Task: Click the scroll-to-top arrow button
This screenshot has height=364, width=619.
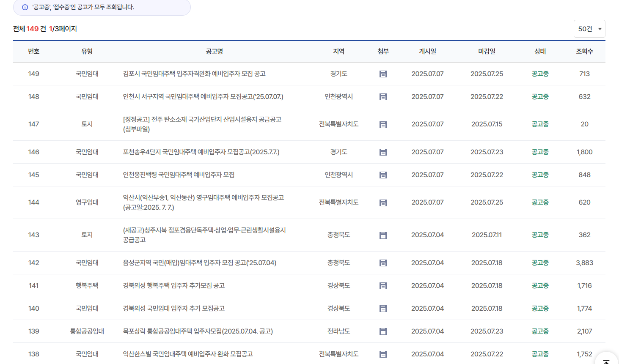Action: pos(606,359)
